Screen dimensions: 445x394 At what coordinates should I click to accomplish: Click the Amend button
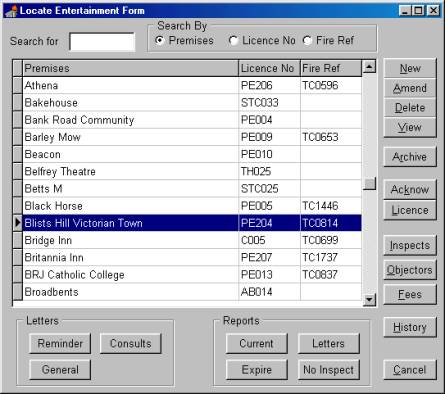coord(410,88)
